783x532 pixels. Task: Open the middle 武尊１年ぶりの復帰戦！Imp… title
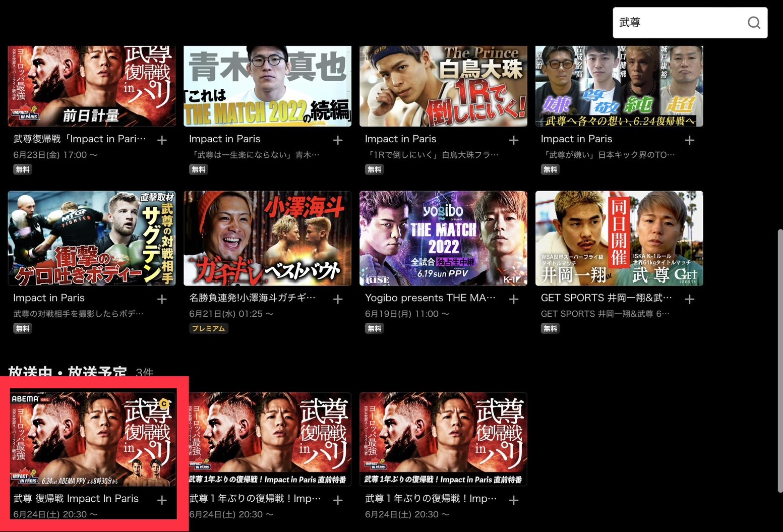(255, 499)
